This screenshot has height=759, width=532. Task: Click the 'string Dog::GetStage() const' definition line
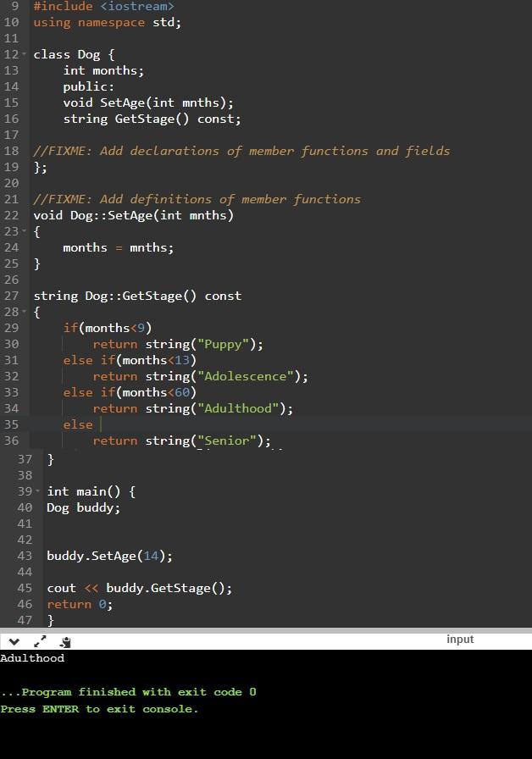(137, 296)
